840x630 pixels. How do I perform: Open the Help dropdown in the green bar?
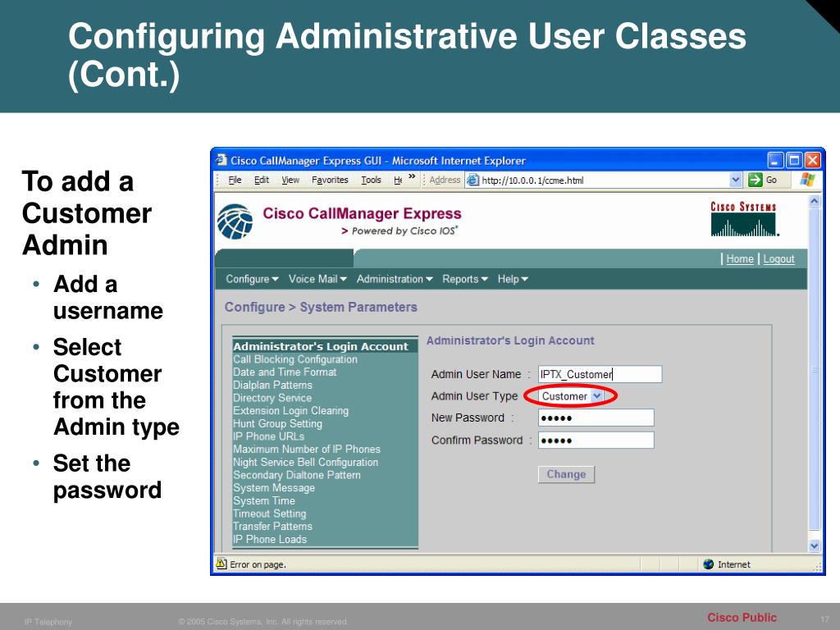[x=513, y=279]
